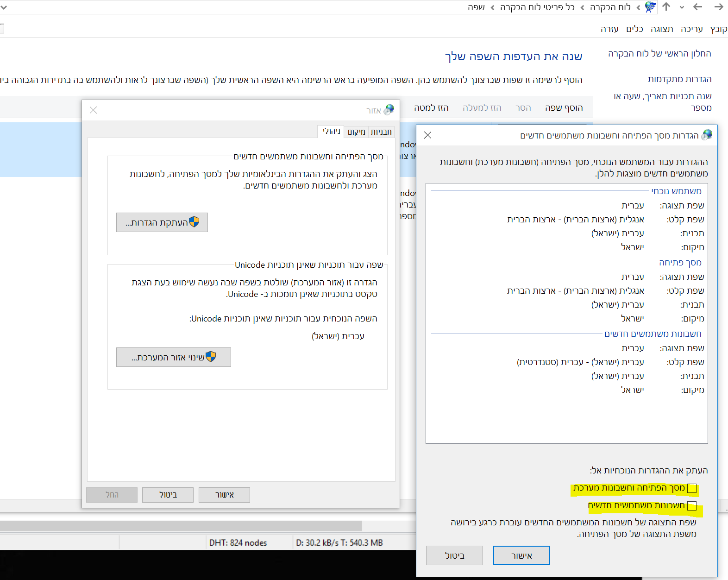Viewport: 728px width, 580px height.
Task: Open the החלון הראשי של לוח הבקרה link
Action: [659, 54]
